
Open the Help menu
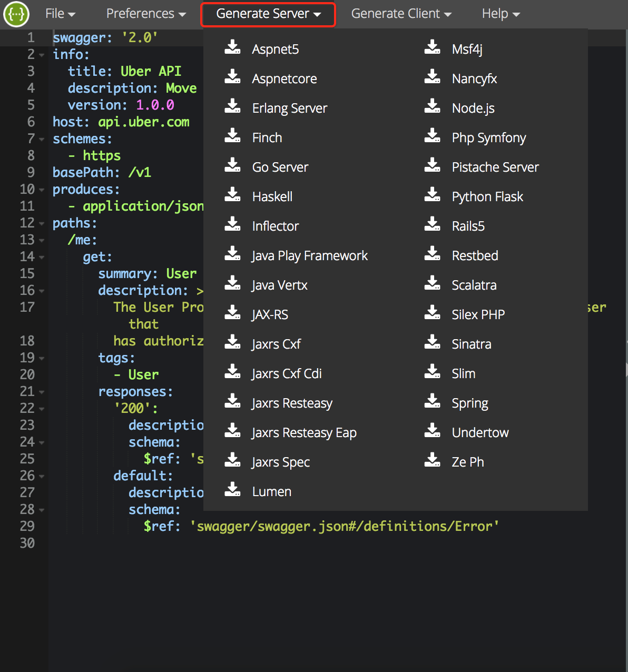(501, 14)
